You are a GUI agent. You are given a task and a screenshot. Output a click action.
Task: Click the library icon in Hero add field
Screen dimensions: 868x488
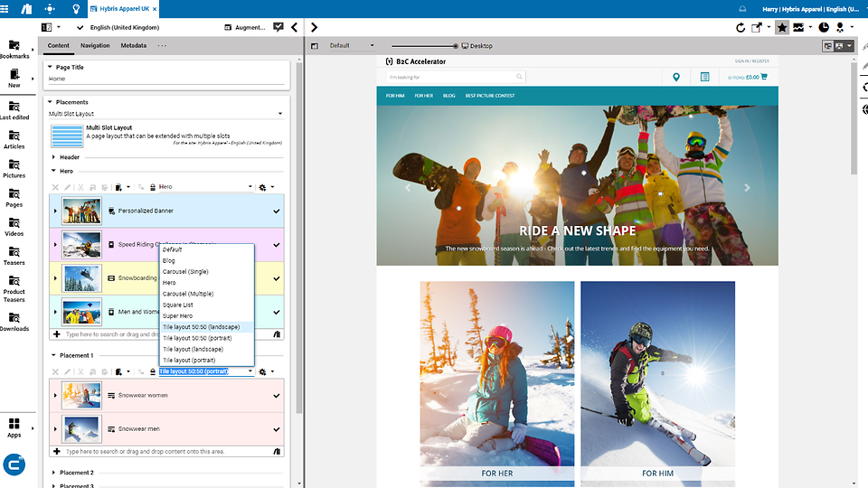277,334
